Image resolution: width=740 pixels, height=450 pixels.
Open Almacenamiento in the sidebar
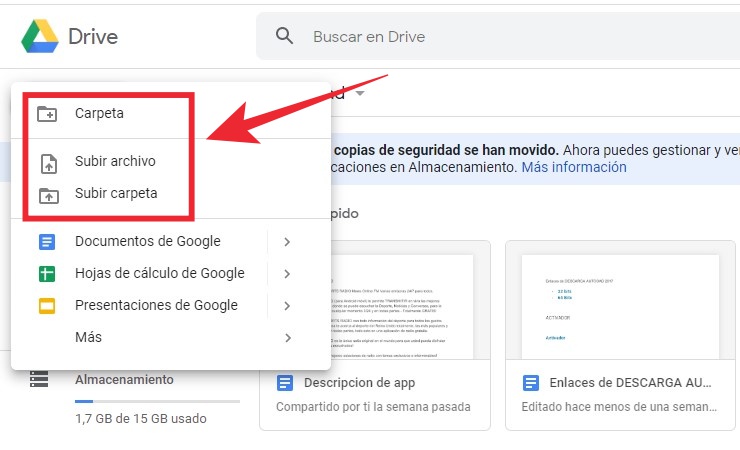(x=124, y=379)
